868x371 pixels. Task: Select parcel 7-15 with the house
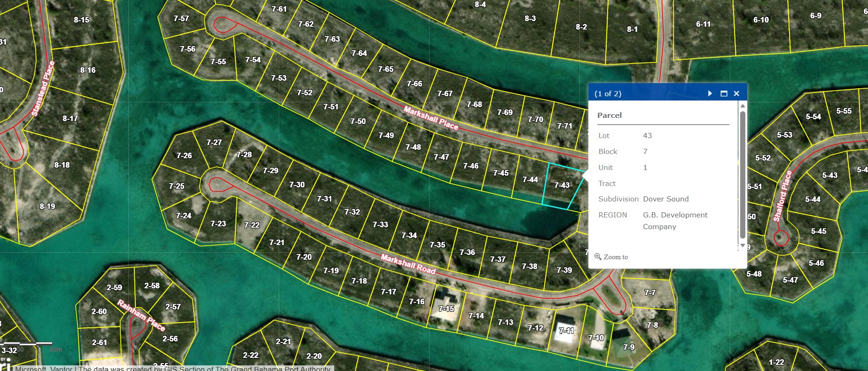(x=446, y=309)
